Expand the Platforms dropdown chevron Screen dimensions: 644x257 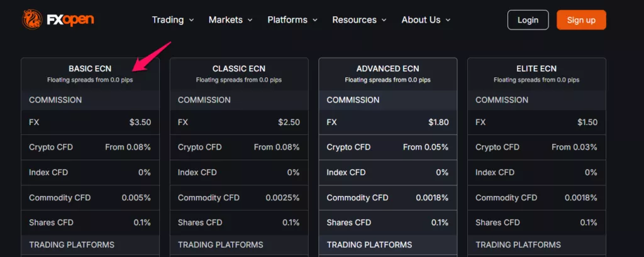pos(315,19)
